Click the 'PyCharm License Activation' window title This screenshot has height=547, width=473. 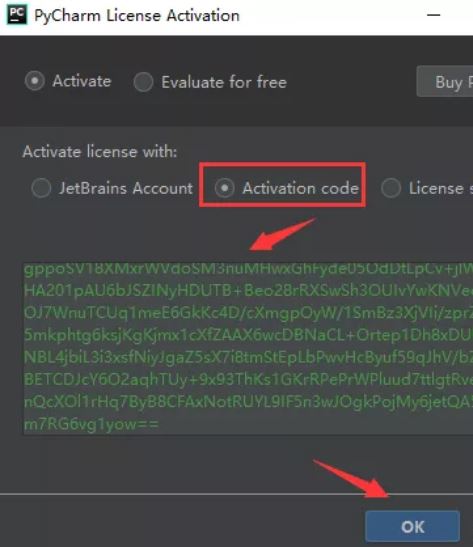pyautogui.click(x=137, y=16)
